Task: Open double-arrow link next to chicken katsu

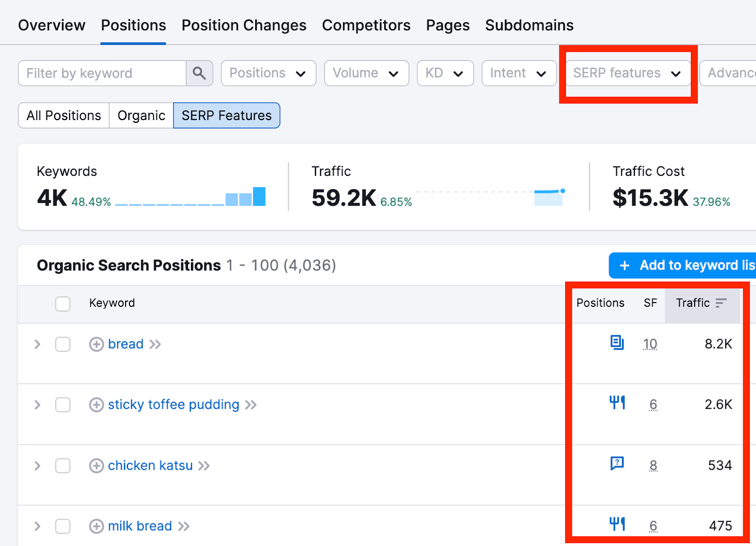Action: pos(204,466)
